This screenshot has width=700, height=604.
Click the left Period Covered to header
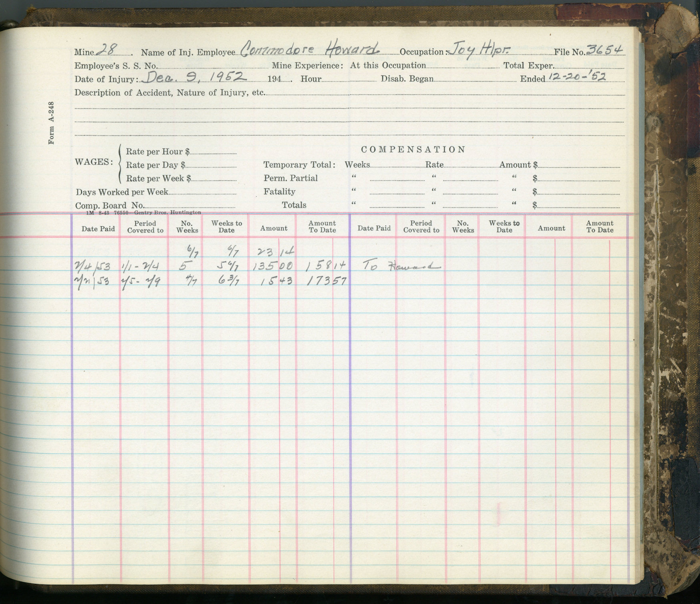point(145,227)
